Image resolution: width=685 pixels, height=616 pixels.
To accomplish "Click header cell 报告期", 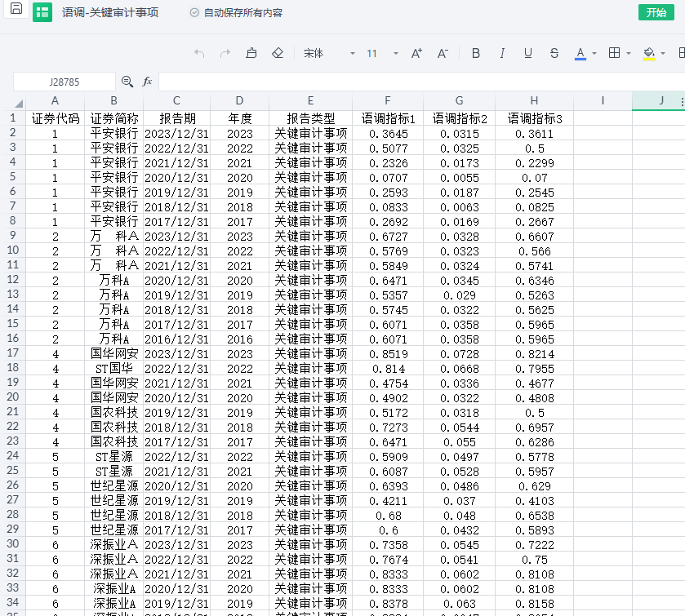I will pyautogui.click(x=176, y=118).
